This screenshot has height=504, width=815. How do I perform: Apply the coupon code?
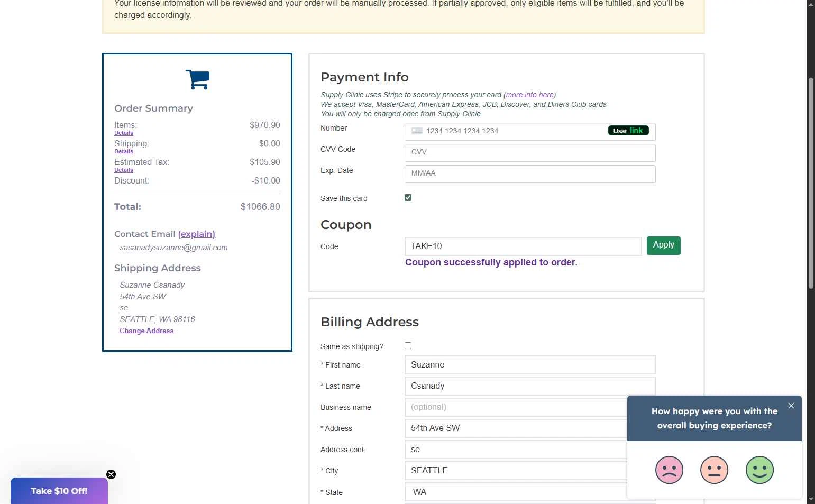(x=663, y=245)
